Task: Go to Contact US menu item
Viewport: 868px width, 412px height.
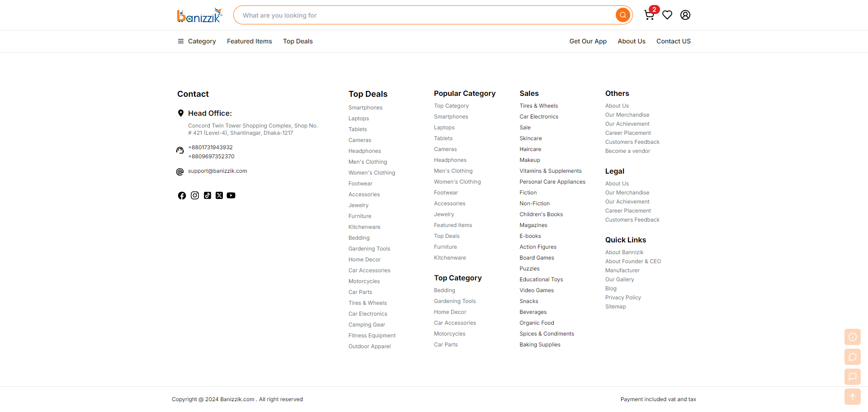Action: (x=674, y=41)
